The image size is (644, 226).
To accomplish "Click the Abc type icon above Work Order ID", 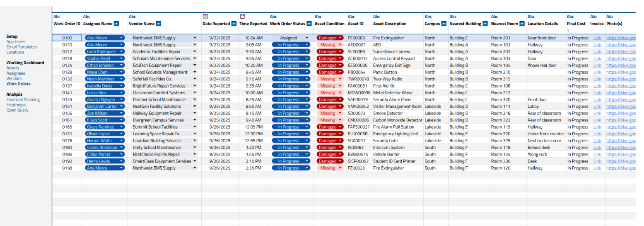I will (57, 17).
